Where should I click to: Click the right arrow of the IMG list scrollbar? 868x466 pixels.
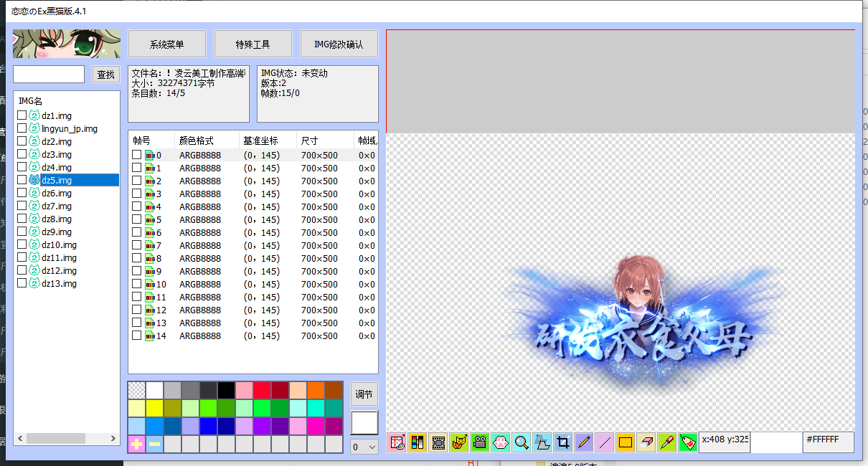(x=114, y=438)
